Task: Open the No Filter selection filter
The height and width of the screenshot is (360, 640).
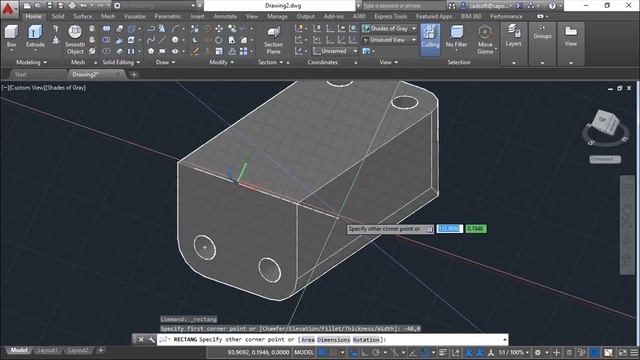Action: [456, 37]
